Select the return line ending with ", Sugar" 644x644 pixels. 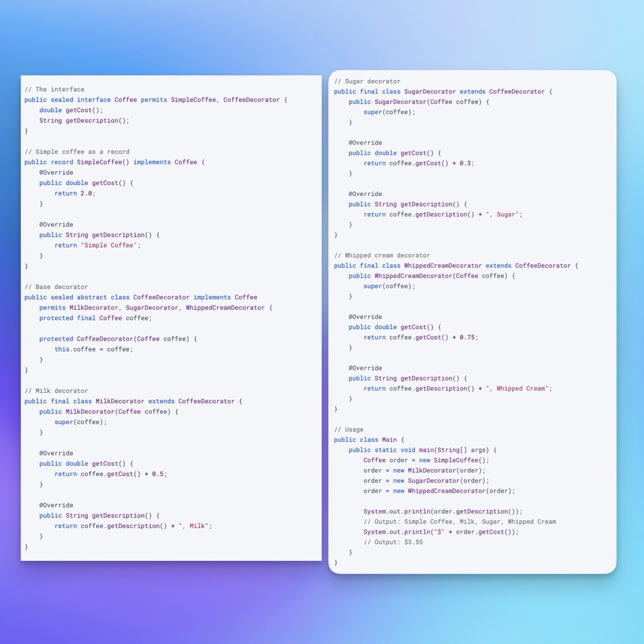(x=443, y=215)
